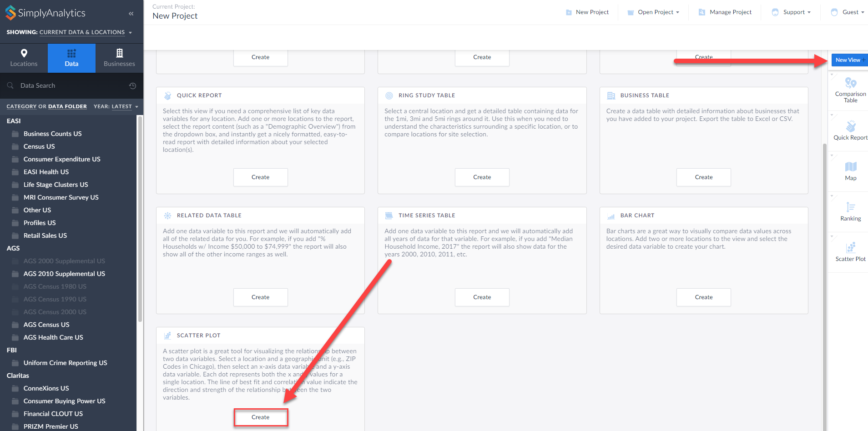Open the AGS 2010 Supplemental US folder

(64, 274)
